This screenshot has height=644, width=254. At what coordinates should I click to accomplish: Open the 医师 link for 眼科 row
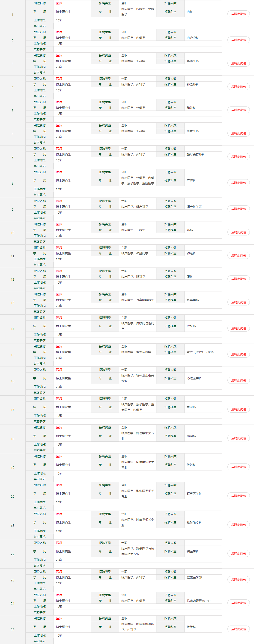[x=59, y=271]
